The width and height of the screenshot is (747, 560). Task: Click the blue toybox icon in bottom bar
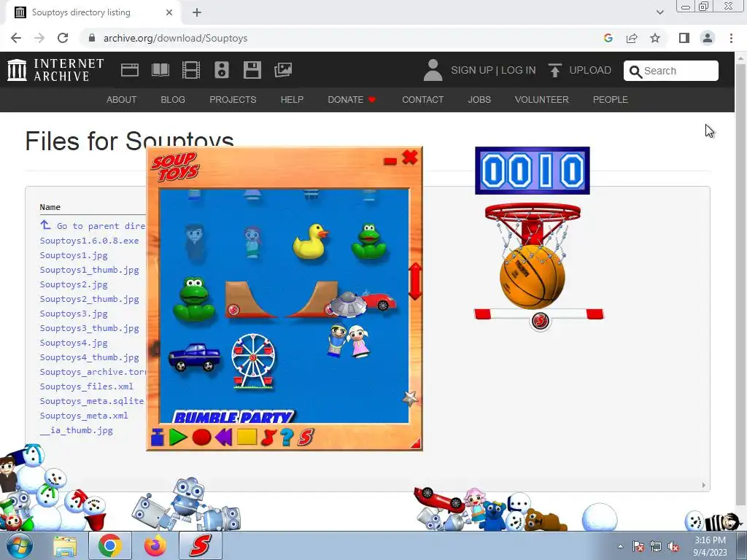click(x=158, y=437)
